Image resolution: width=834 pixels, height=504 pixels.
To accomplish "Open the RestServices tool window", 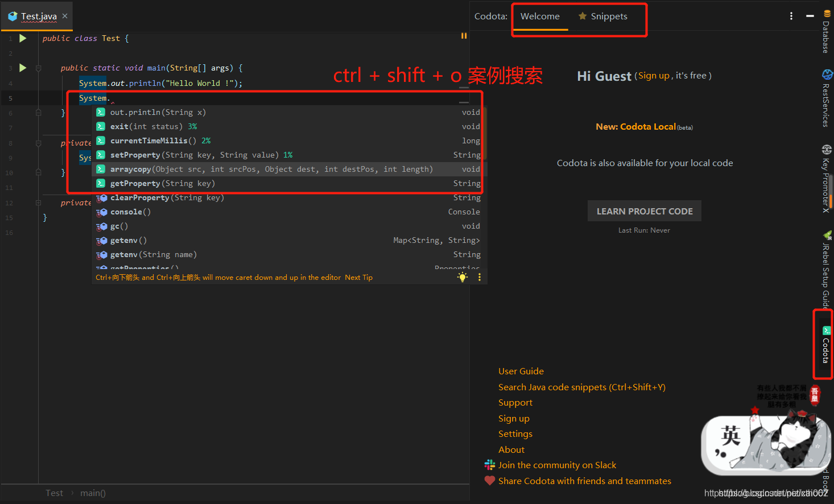I will (x=827, y=98).
